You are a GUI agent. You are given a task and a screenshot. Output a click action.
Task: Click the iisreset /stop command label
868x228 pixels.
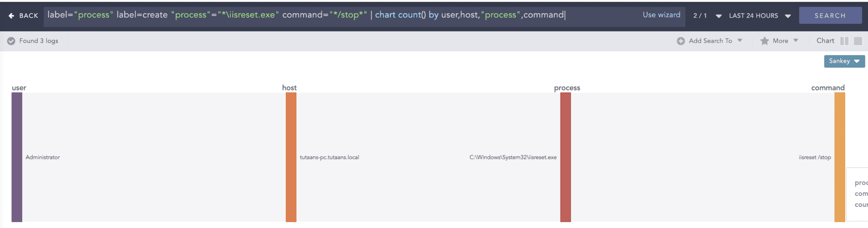[815, 157]
